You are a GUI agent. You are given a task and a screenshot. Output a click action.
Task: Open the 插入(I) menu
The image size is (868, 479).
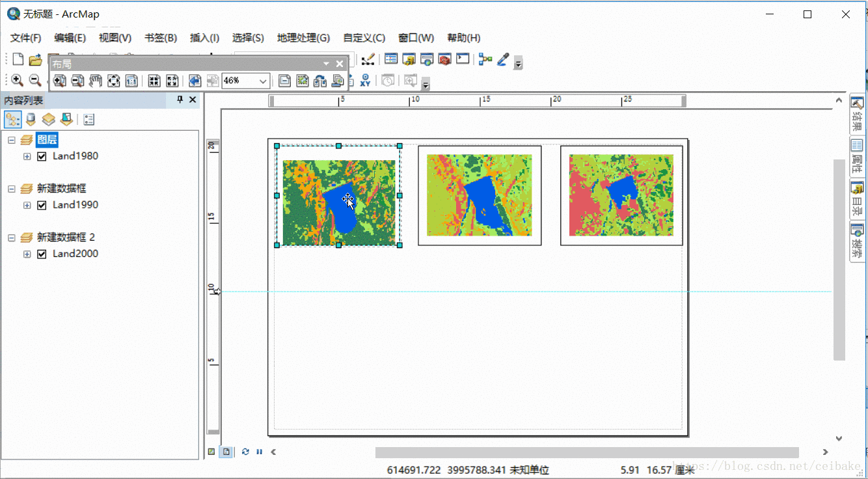click(x=204, y=38)
